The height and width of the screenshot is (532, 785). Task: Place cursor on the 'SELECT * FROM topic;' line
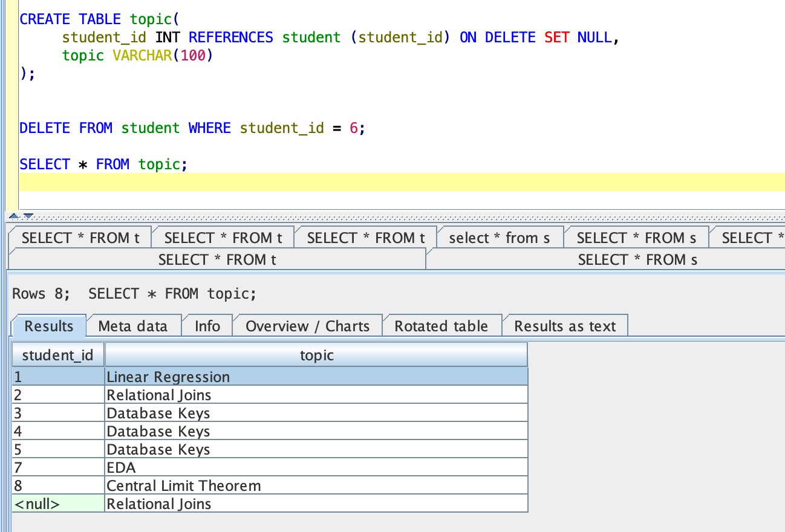click(x=103, y=164)
